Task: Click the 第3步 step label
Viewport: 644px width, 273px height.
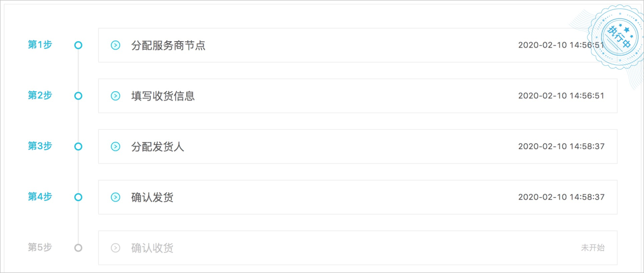Action: [x=40, y=146]
